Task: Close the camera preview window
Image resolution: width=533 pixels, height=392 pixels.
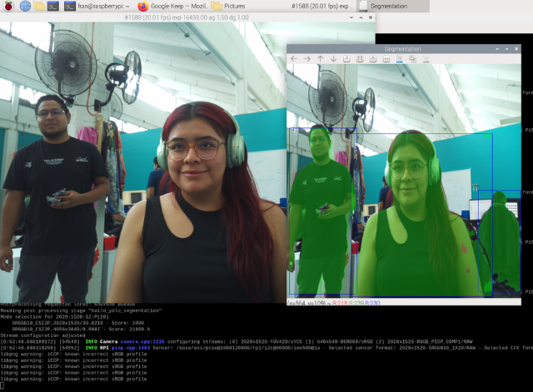Action: coord(371,17)
